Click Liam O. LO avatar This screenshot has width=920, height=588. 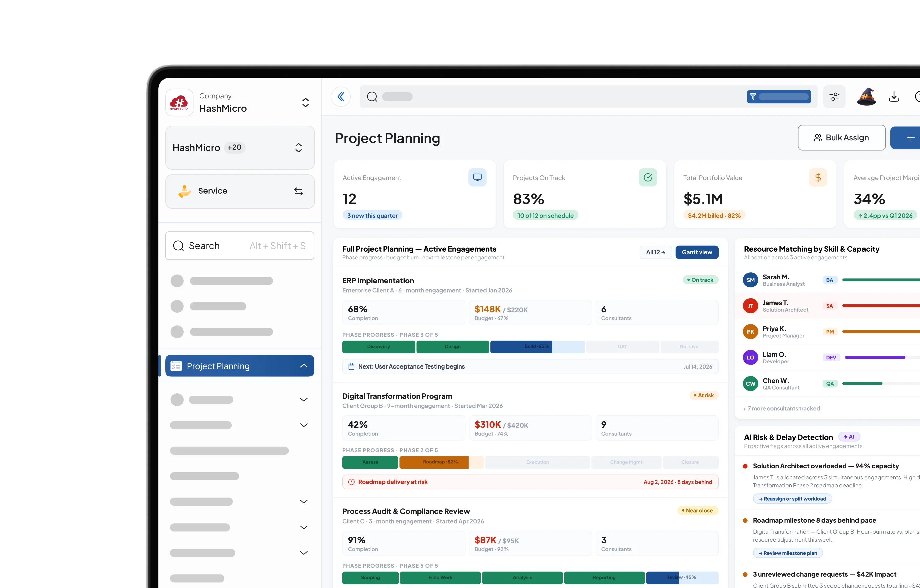(751, 358)
